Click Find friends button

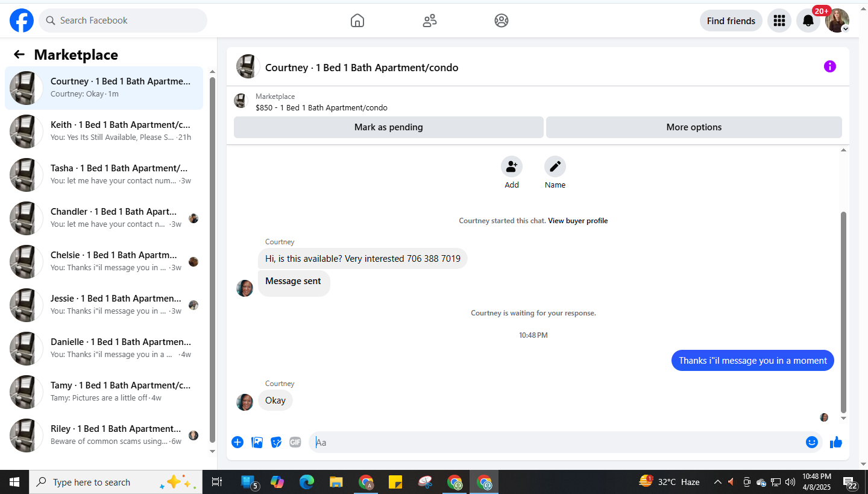pos(731,21)
